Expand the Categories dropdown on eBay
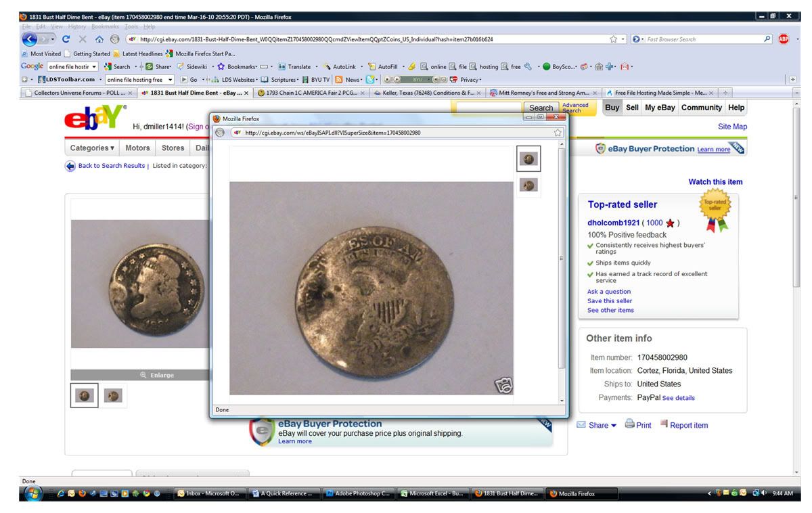This screenshot has height=513, width=812. coord(92,148)
